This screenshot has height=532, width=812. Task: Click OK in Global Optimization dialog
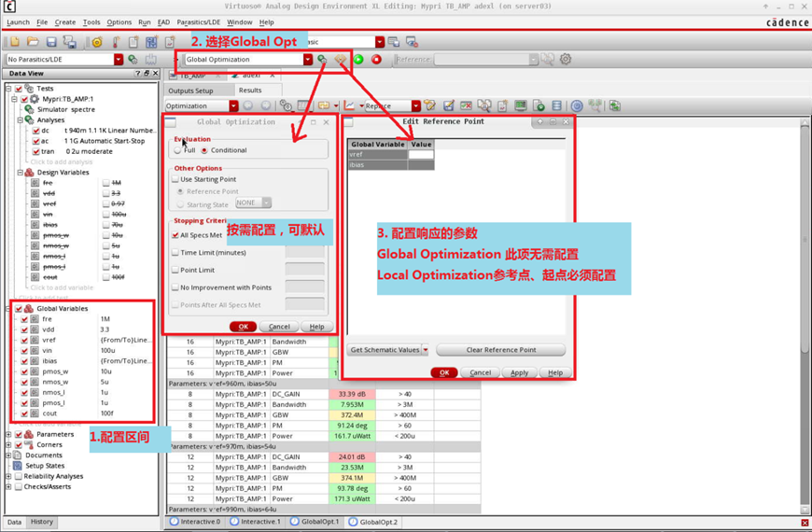pyautogui.click(x=244, y=327)
